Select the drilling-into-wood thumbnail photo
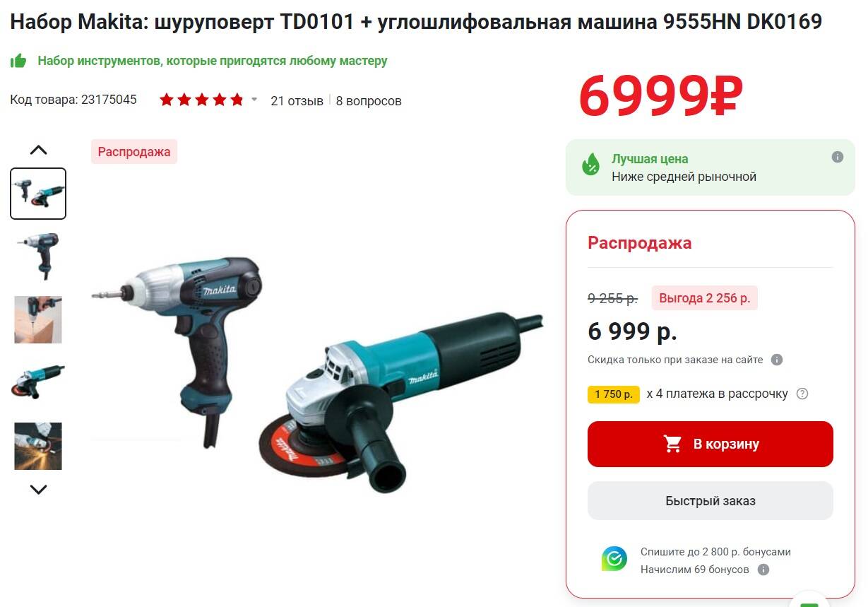 pyautogui.click(x=38, y=319)
